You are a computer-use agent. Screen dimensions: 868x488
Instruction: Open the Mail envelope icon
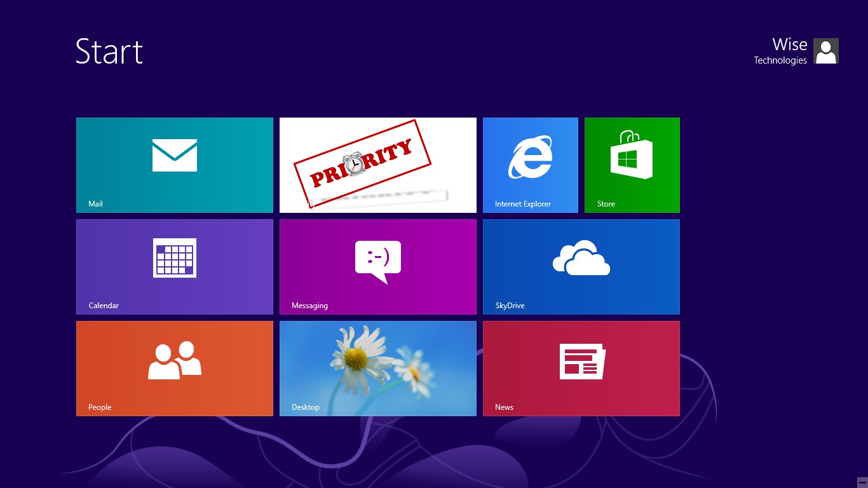(175, 156)
